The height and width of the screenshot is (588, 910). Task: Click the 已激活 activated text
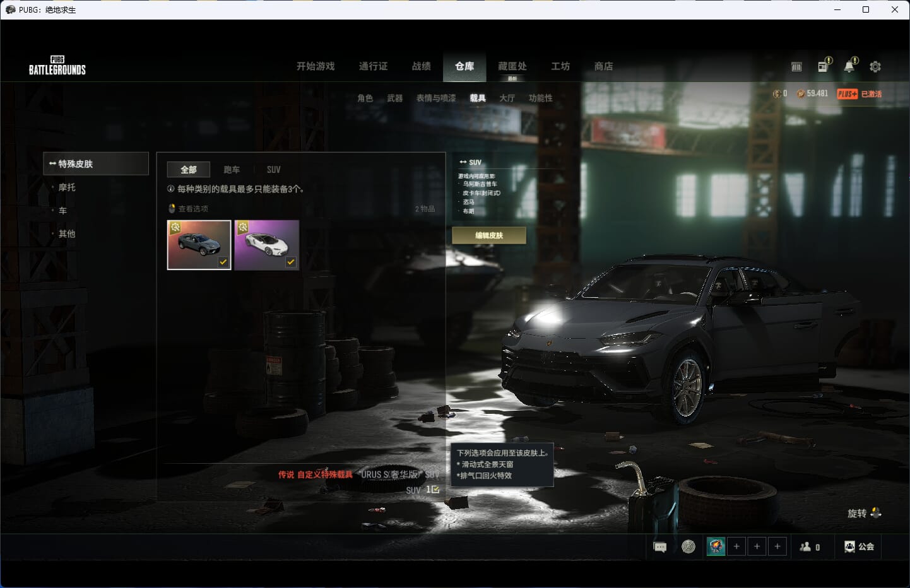click(871, 94)
